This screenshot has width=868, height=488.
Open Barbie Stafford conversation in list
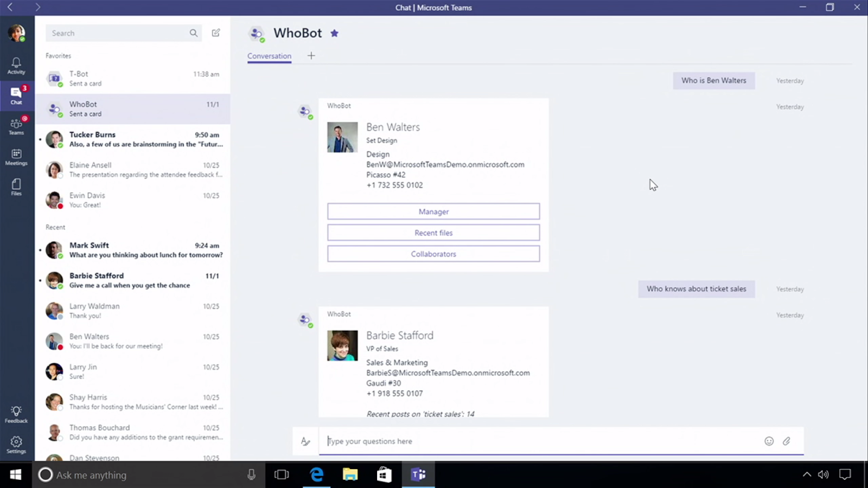coord(132,280)
